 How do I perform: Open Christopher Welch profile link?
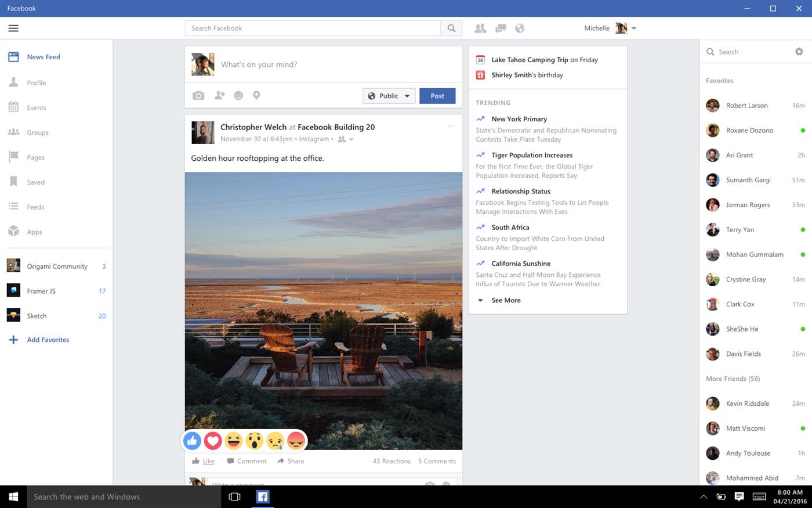coord(253,127)
